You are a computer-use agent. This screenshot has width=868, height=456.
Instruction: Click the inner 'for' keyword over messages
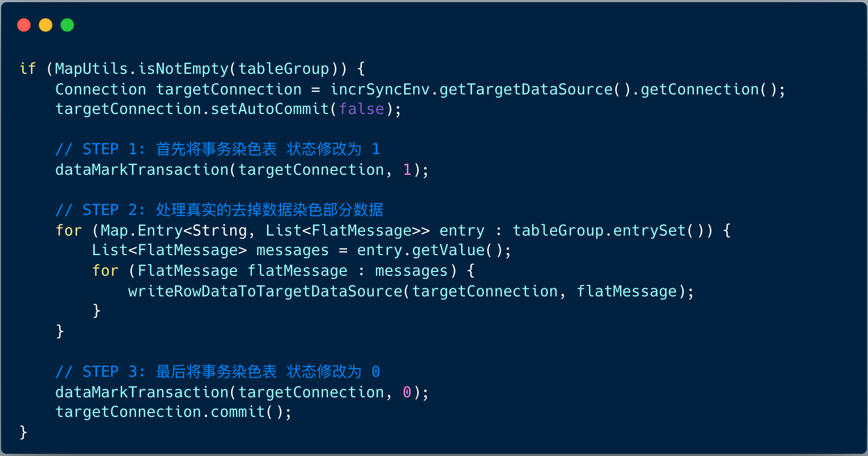tap(105, 271)
